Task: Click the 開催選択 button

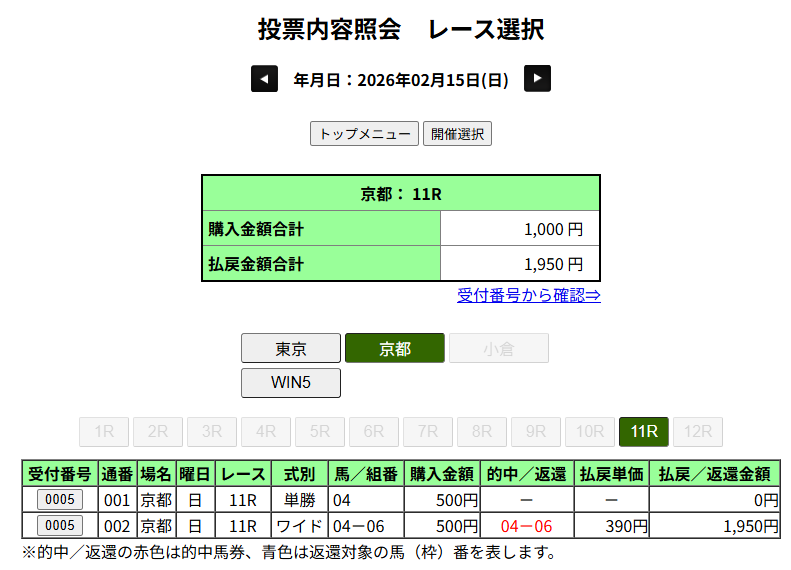Action: 457,134
